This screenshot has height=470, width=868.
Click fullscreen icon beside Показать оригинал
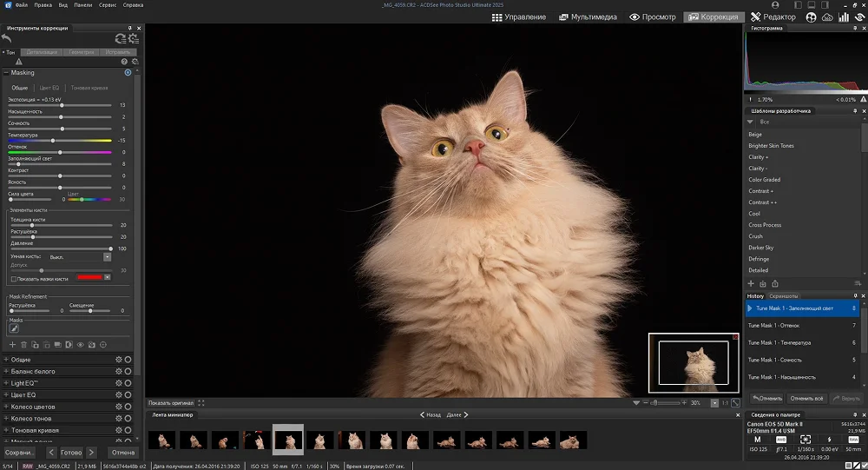coord(201,403)
